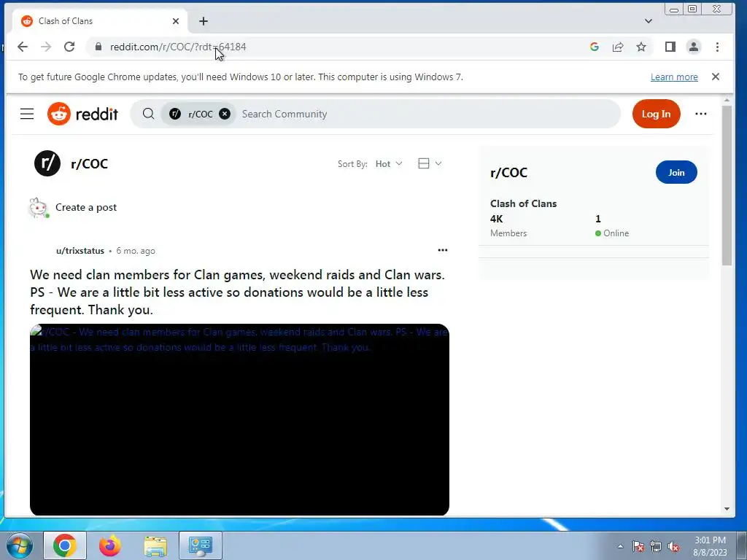Click the browser forward arrow
The image size is (747, 560).
tap(46, 47)
